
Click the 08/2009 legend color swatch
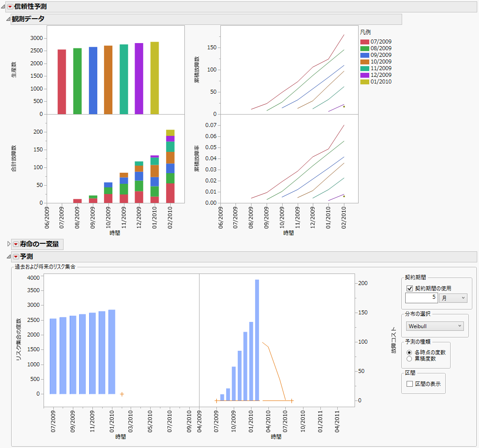365,48
